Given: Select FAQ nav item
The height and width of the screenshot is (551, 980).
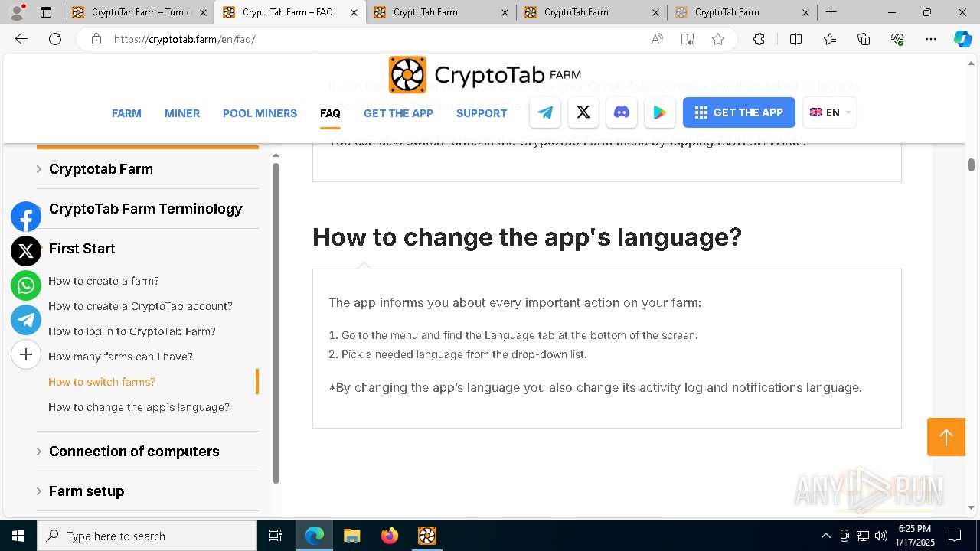Looking at the screenshot, I should 330,113.
